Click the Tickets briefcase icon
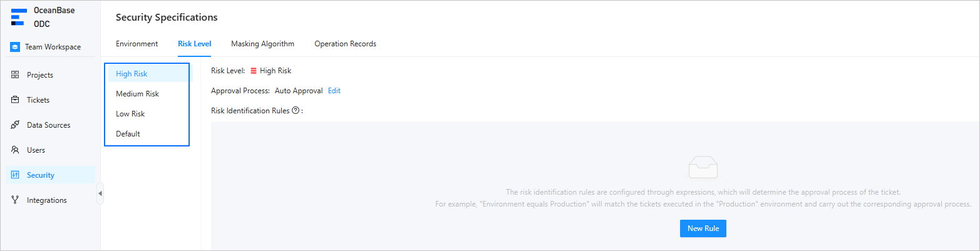The height and width of the screenshot is (251, 980). (x=15, y=100)
